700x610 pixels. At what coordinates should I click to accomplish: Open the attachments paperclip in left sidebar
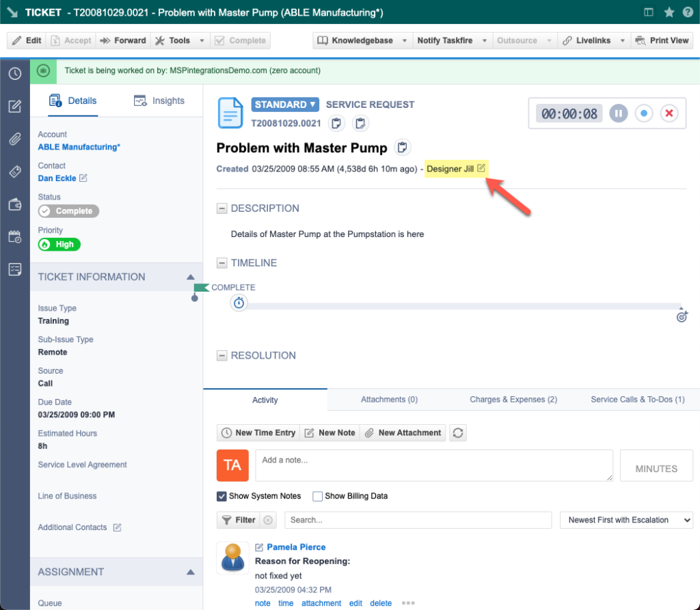pyautogui.click(x=14, y=139)
